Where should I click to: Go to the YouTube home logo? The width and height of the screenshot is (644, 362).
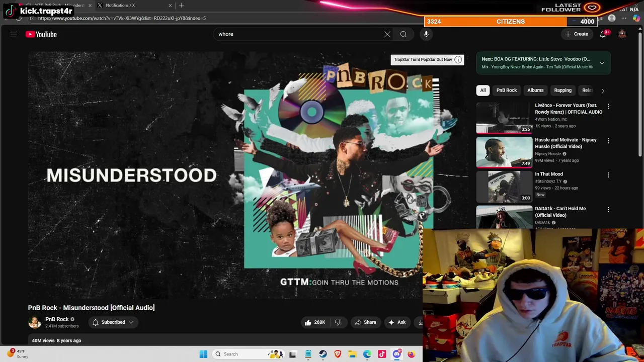[x=41, y=34]
